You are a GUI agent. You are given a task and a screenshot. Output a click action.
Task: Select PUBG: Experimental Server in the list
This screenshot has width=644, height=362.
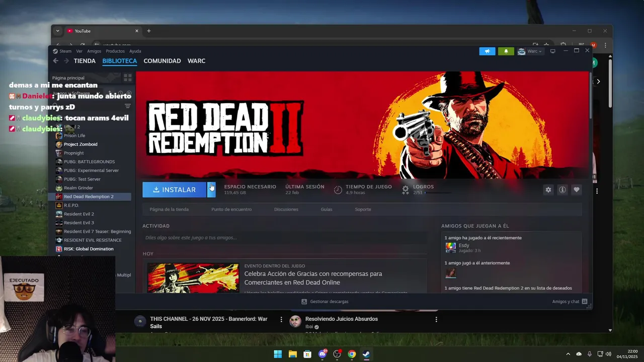(x=91, y=170)
